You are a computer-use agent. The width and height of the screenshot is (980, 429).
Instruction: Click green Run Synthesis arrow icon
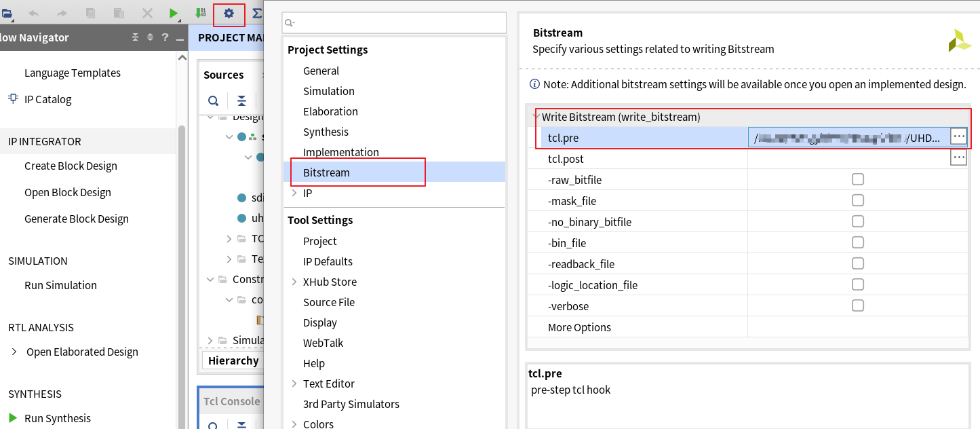coord(12,417)
